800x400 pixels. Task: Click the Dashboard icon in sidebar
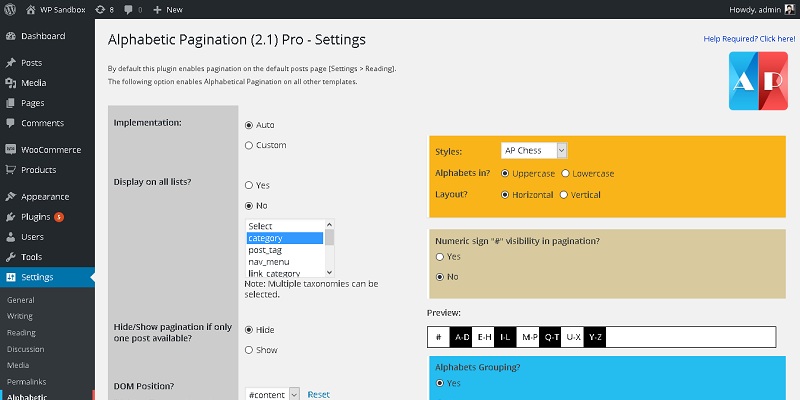tap(10, 36)
